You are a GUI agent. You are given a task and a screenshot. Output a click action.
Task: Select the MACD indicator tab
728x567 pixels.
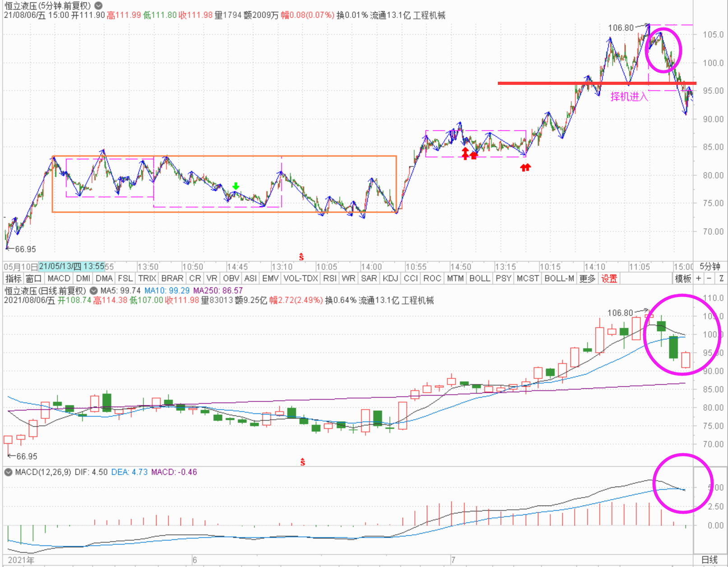tap(59, 279)
